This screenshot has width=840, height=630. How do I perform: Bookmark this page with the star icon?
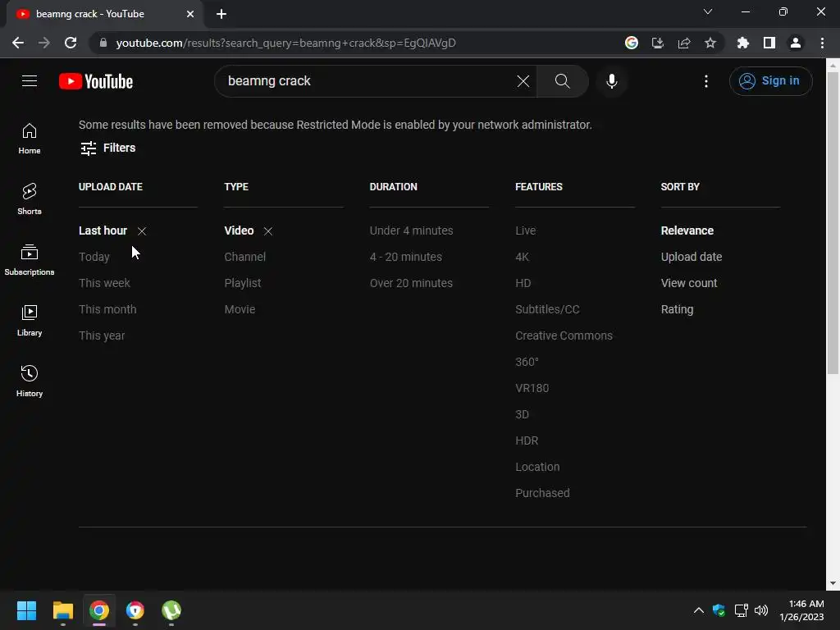click(x=710, y=43)
